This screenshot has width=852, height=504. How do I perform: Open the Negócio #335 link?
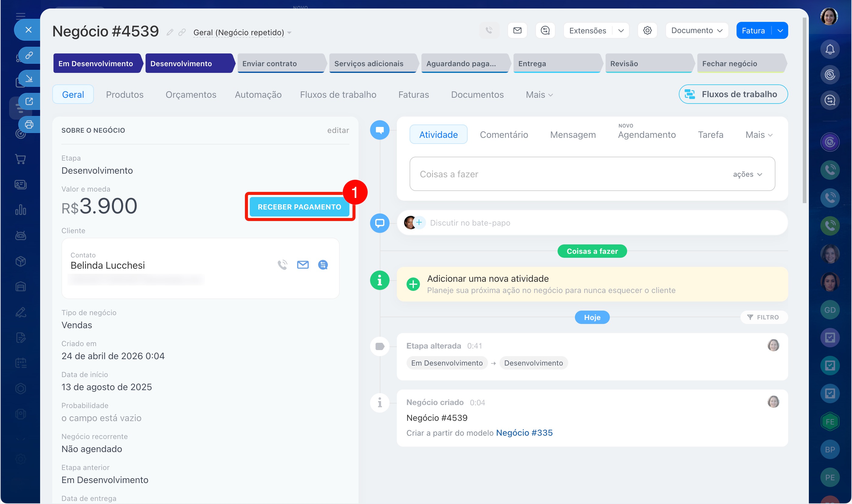click(x=524, y=433)
